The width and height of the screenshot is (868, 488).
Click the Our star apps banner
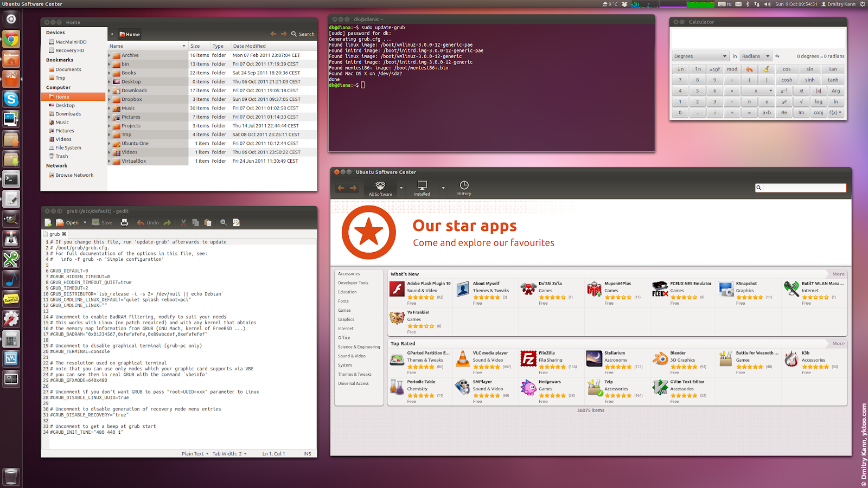(x=591, y=233)
